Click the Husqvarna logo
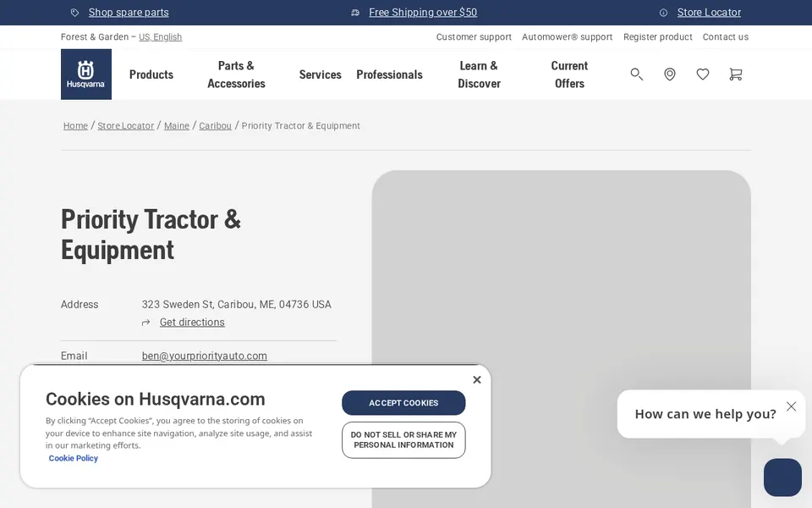812x508 pixels. [x=86, y=75]
